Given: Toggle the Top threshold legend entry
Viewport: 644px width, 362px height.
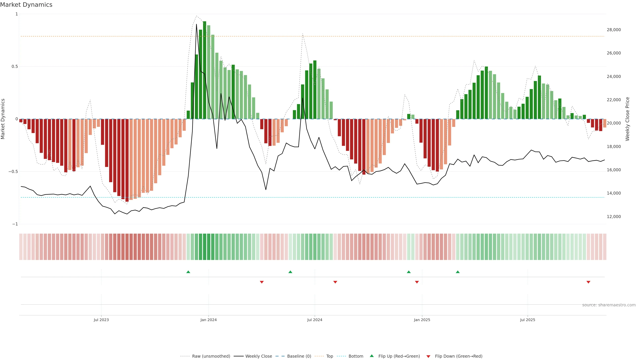Looking at the screenshot, I should [x=330, y=356].
